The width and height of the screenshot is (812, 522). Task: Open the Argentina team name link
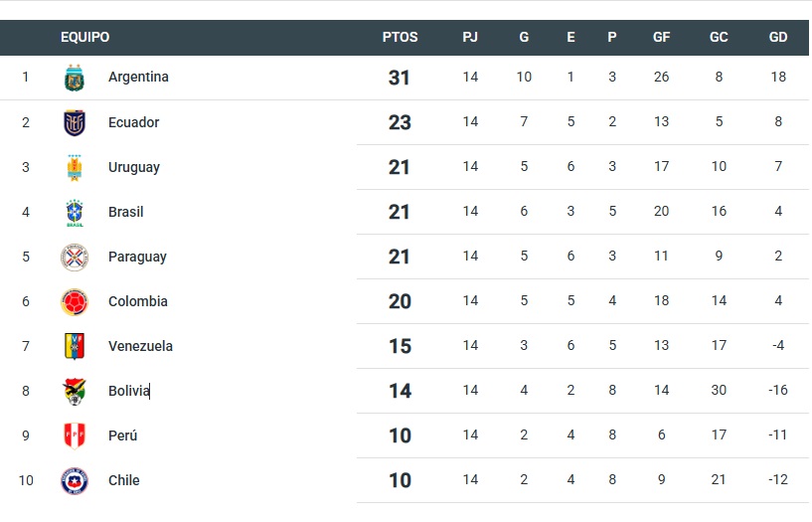pyautogui.click(x=138, y=78)
